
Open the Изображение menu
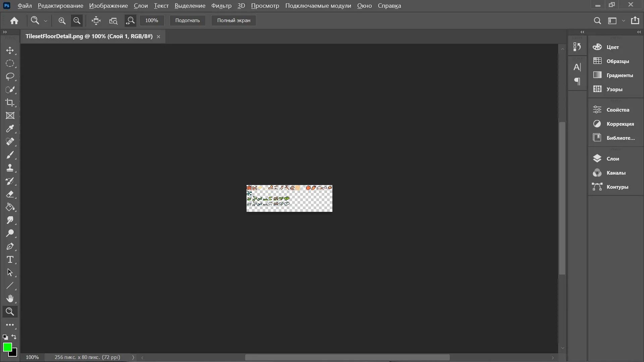108,5
